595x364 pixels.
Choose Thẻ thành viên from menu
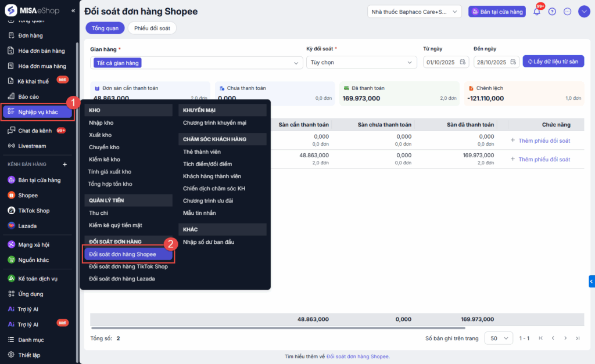202,152
